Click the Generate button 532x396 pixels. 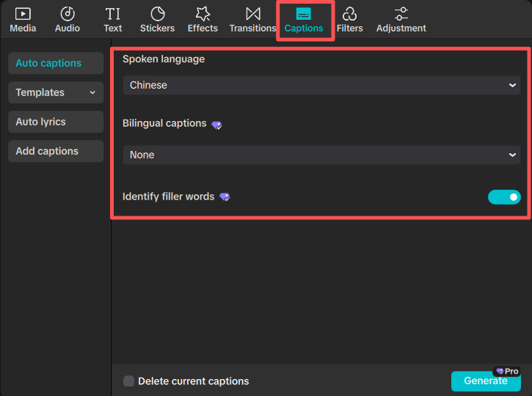[x=486, y=381]
